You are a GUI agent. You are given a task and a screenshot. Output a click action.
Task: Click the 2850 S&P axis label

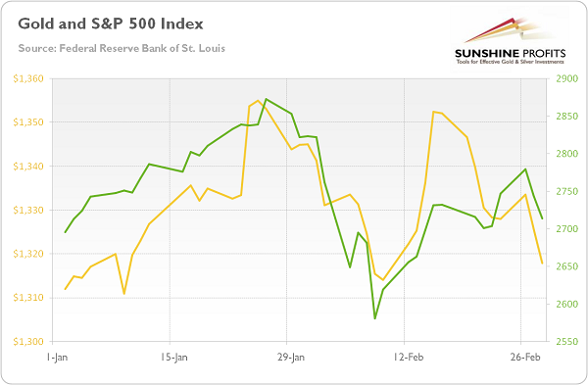[567, 117]
